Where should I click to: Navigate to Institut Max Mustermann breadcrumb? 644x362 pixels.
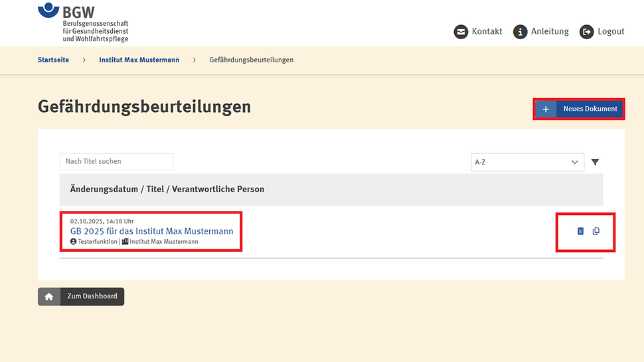pyautogui.click(x=139, y=60)
